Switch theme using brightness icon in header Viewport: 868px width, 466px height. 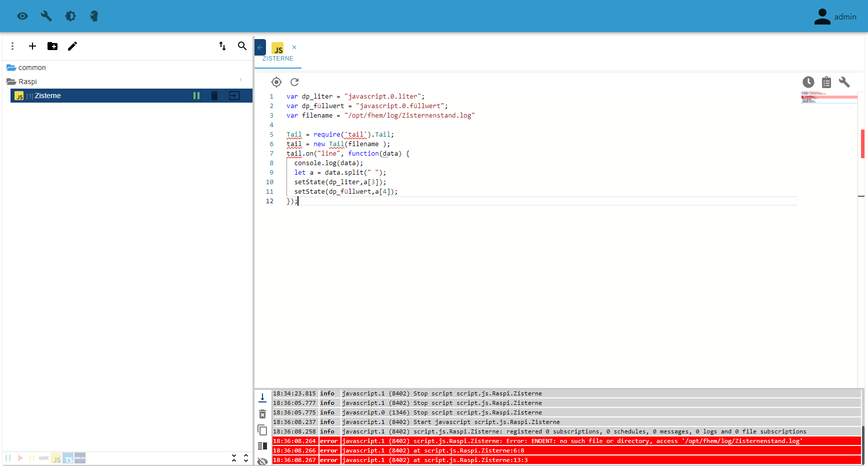pos(70,16)
